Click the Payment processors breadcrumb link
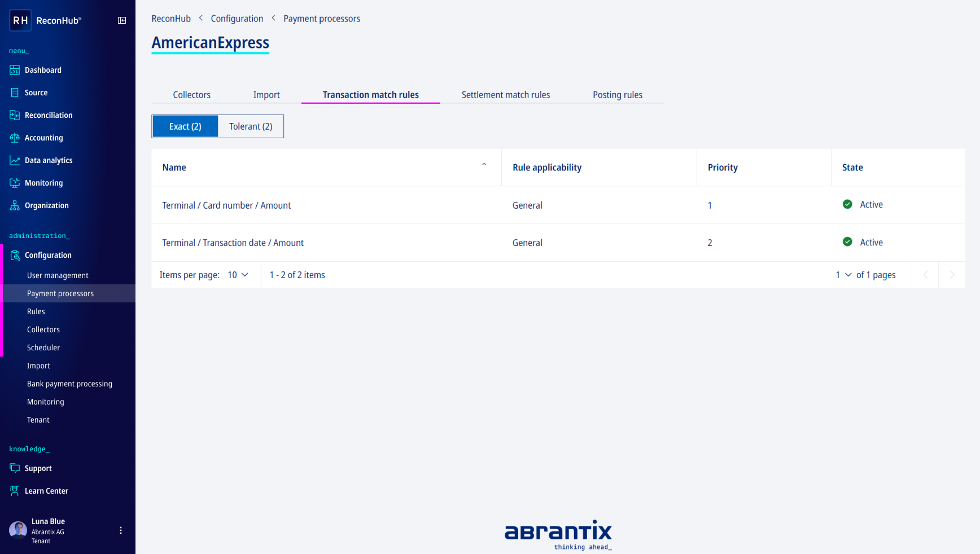The image size is (980, 554). point(322,19)
